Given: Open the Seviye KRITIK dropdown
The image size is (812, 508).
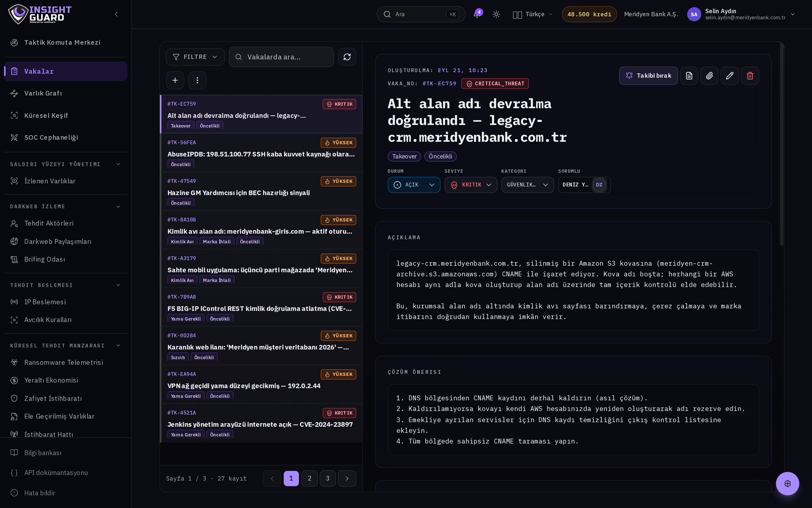Looking at the screenshot, I should click(471, 185).
